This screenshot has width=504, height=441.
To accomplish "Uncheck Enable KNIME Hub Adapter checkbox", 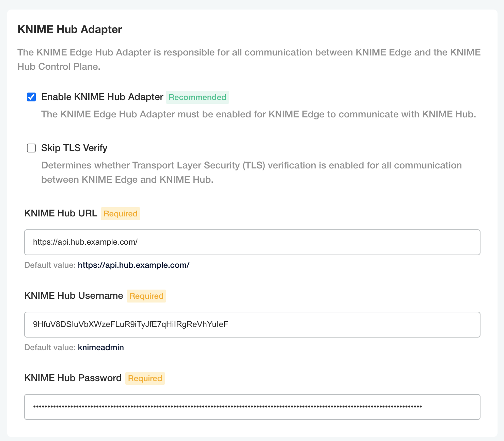I will tap(31, 97).
